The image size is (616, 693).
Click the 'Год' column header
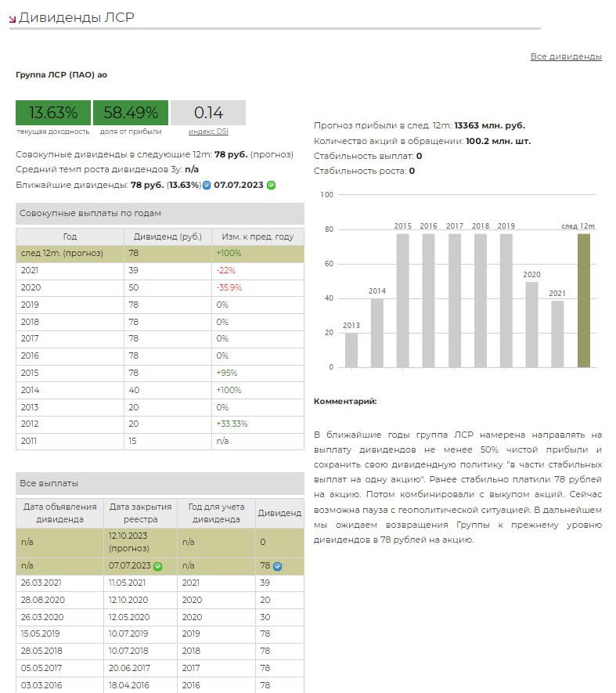[70, 237]
